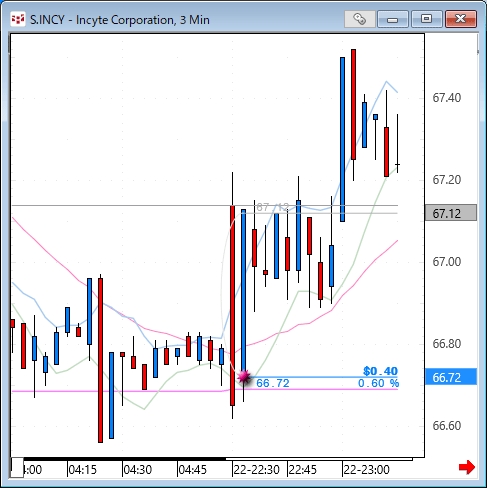Click the 67.00 price scale value
This screenshot has width=487, height=488.
(x=446, y=262)
